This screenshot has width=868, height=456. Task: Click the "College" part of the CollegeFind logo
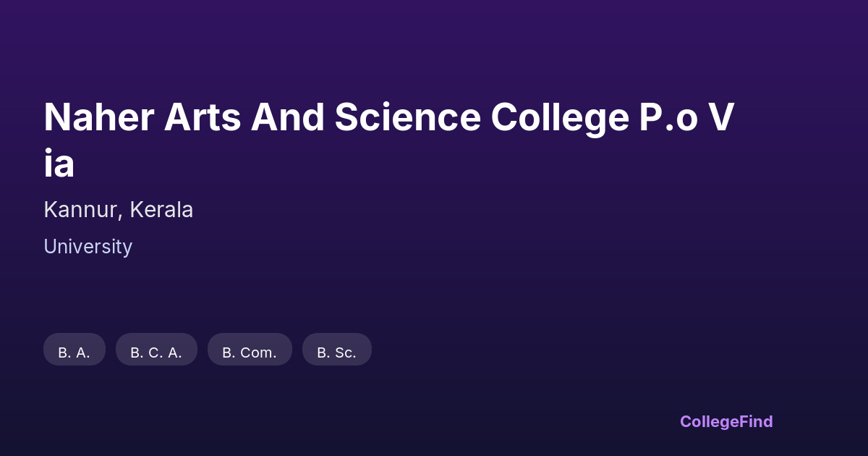click(x=710, y=421)
